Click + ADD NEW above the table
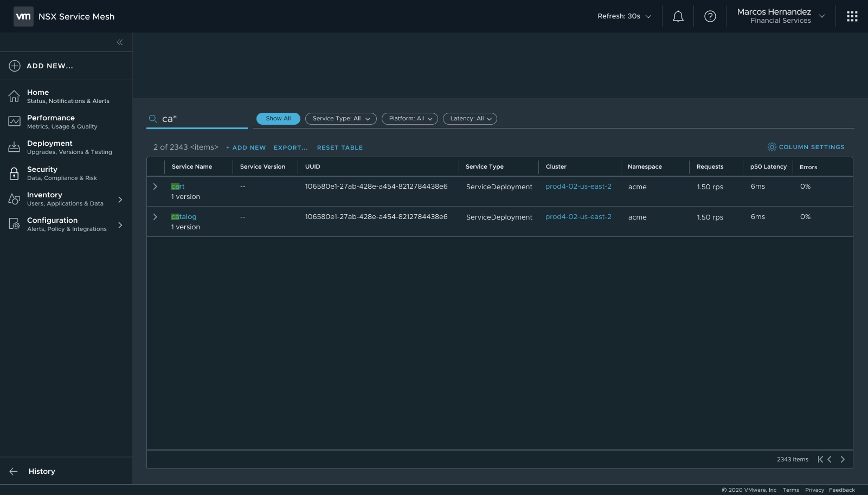Screen dimensions: 868x495 pos(246,147)
